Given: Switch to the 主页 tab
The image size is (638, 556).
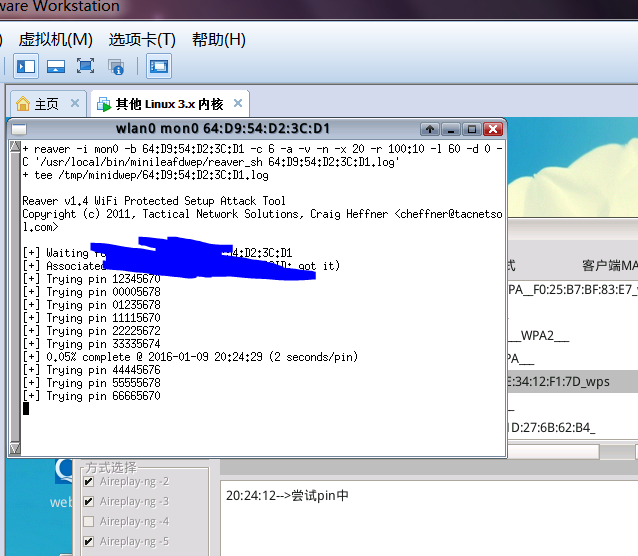Looking at the screenshot, I should click(x=47, y=104).
